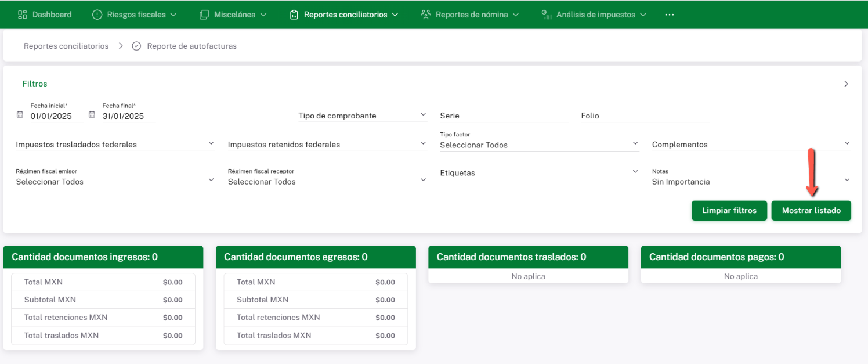The image size is (868, 364).
Task: Open the Fecha final calendar icon
Action: point(92,115)
